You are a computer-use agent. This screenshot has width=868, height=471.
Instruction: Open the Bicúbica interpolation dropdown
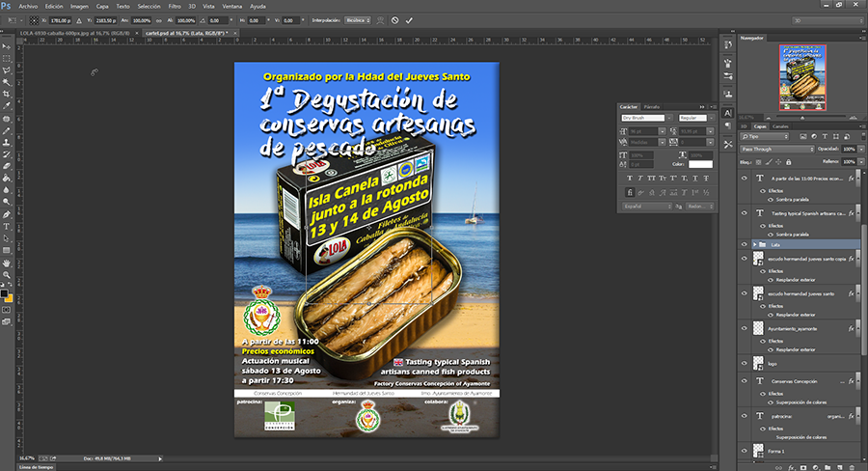(x=358, y=20)
